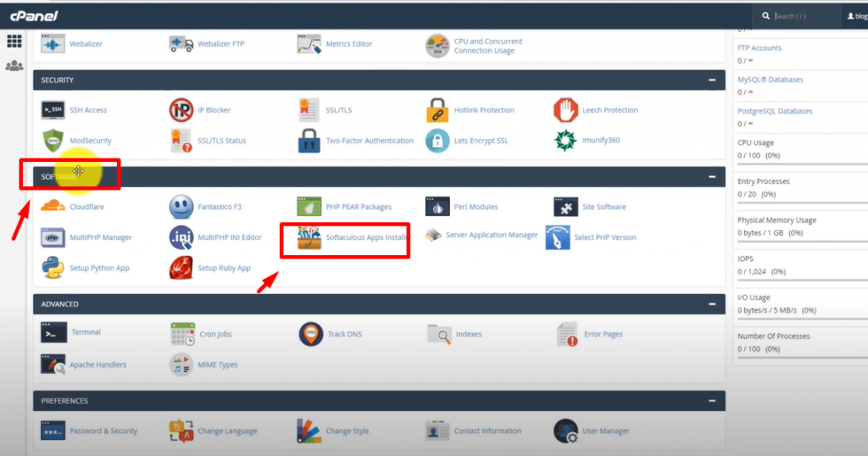Open Error Pages icon
Viewport: 868px width, 456px height.
click(567, 334)
